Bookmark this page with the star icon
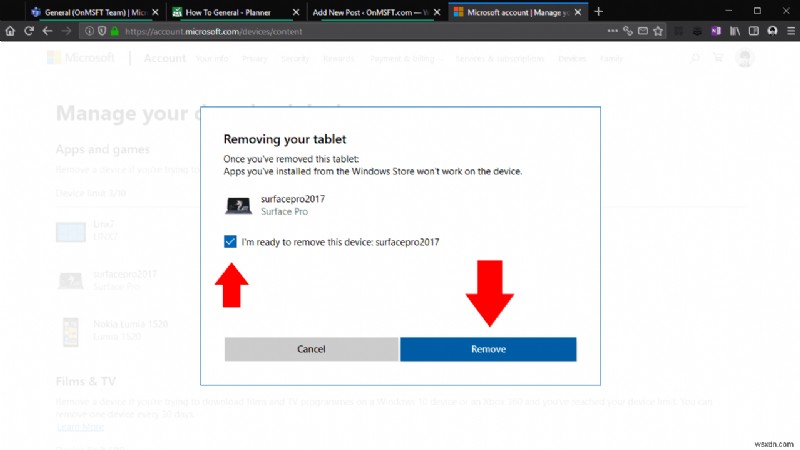The height and width of the screenshot is (450, 800). pos(658,31)
